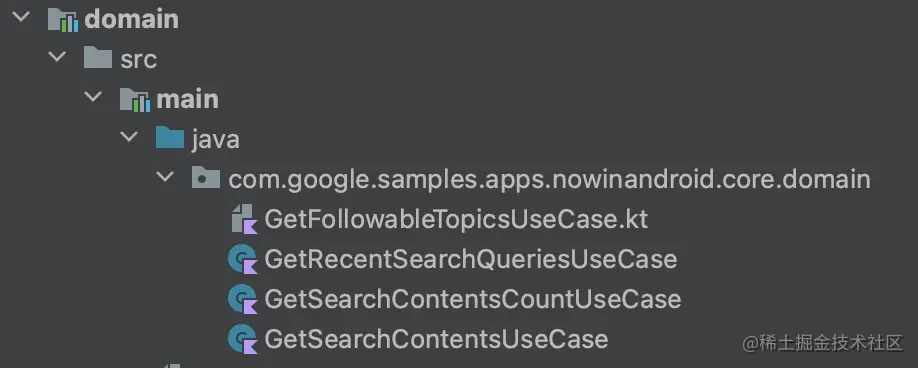Click the Kotlin file icon of GetFollowableTopicsUseCase.kt
Viewport: 918px width, 368px height.
coord(243,219)
